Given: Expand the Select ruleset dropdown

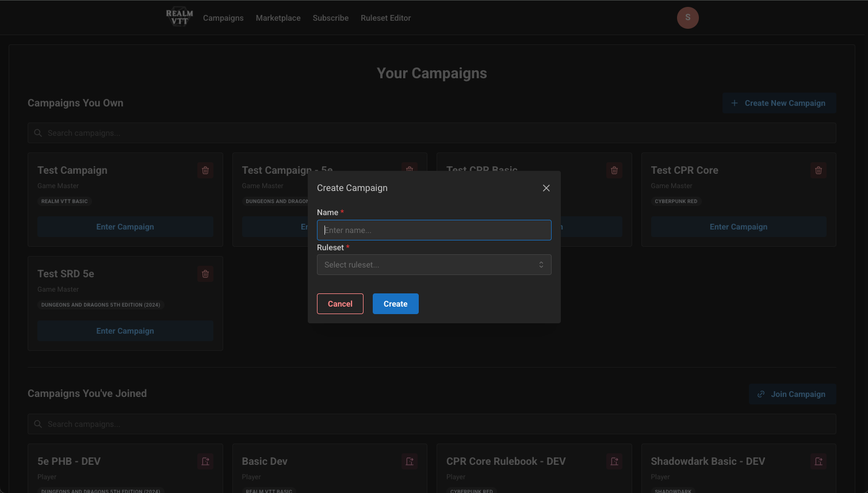Looking at the screenshot, I should point(434,265).
